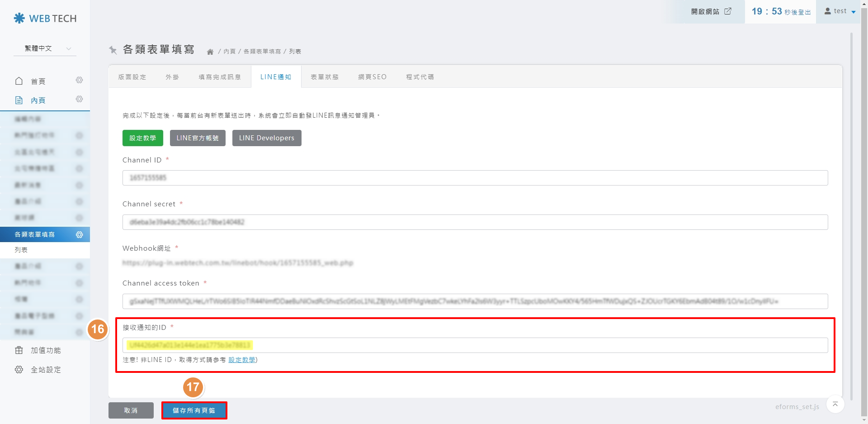The height and width of the screenshot is (424, 868).
Task: Open gear settings next to 首頁
Action: 79,81
